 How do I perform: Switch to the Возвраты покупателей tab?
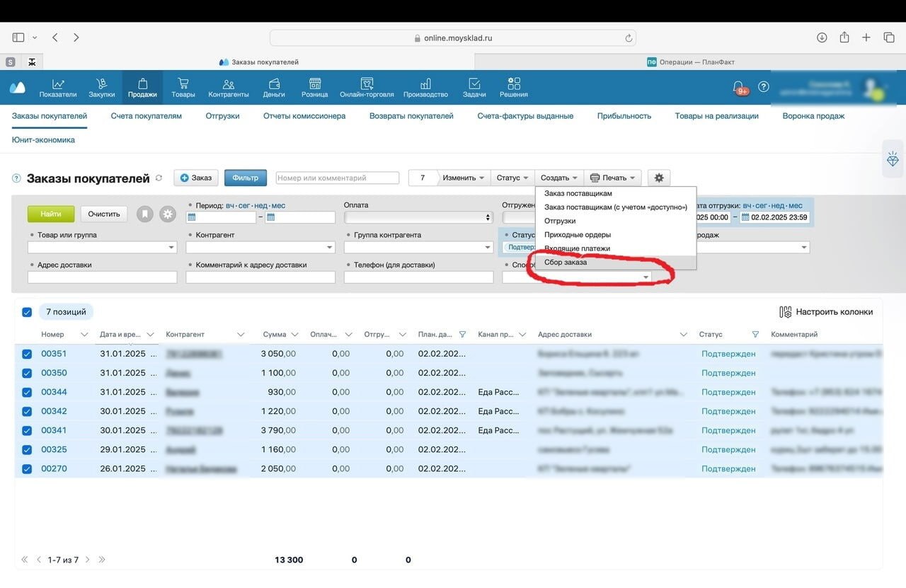411,116
